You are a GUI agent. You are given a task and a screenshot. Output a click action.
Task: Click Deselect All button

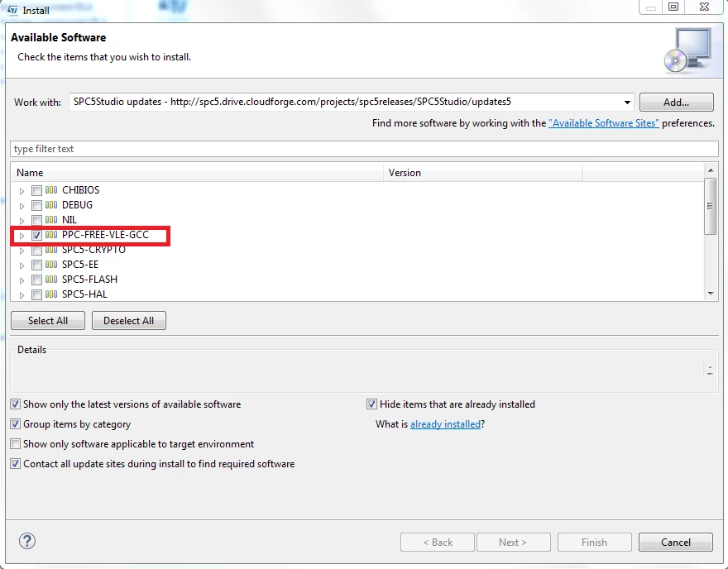(128, 321)
